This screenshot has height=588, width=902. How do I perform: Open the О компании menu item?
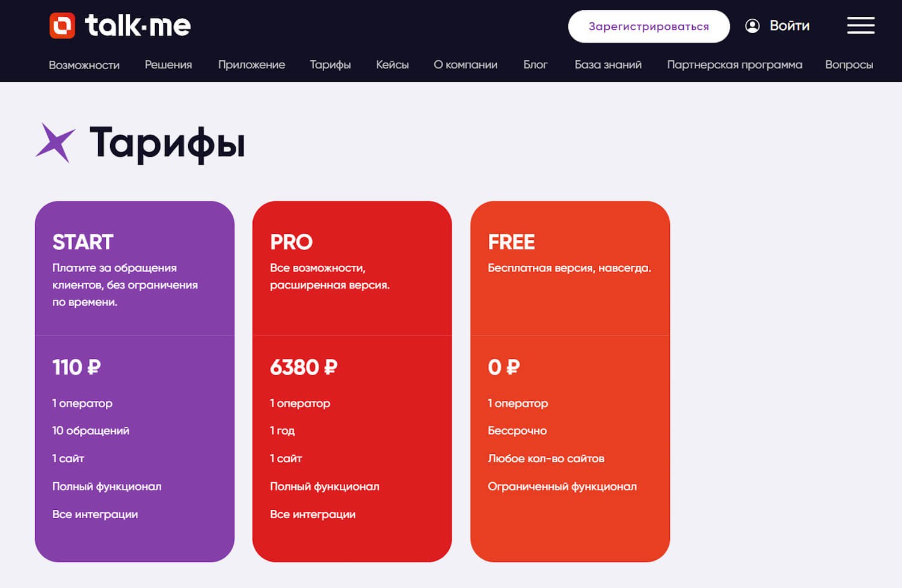[x=465, y=65]
